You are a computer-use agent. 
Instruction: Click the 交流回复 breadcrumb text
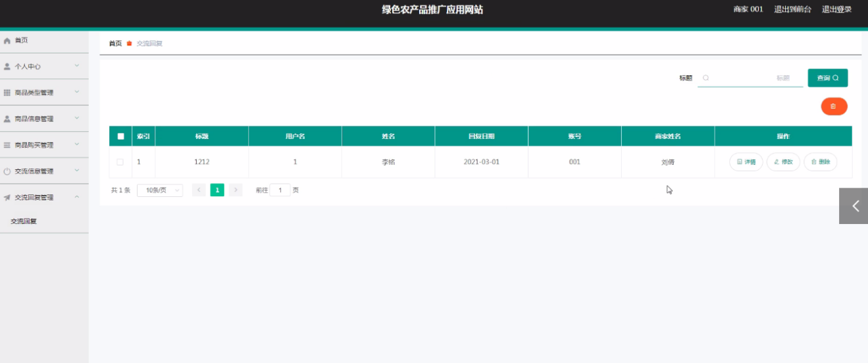tap(149, 43)
